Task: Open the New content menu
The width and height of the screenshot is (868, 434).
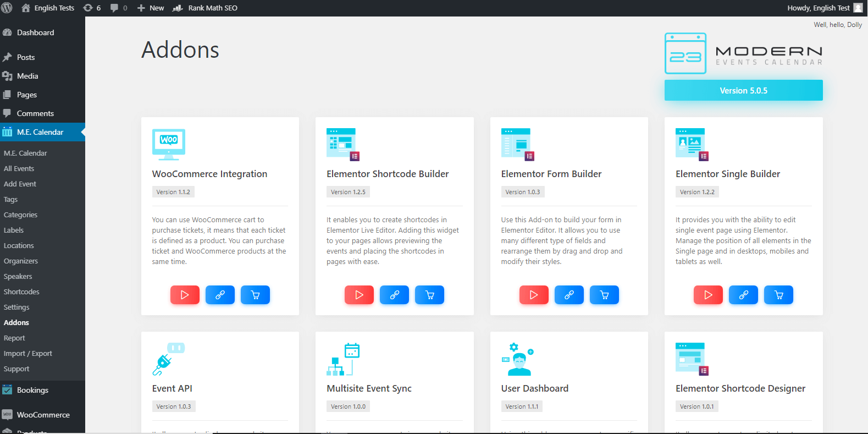Action: point(150,8)
